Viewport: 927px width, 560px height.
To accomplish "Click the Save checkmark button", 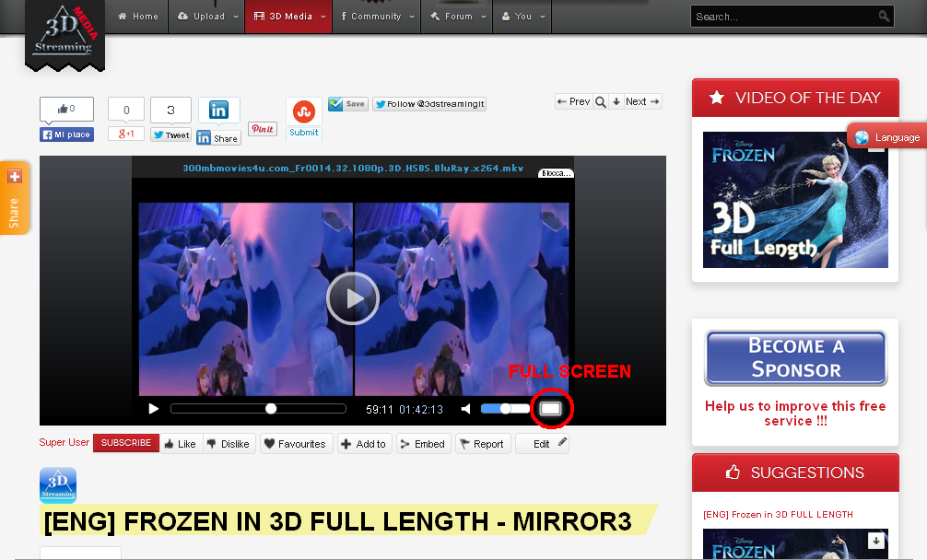I will point(348,104).
